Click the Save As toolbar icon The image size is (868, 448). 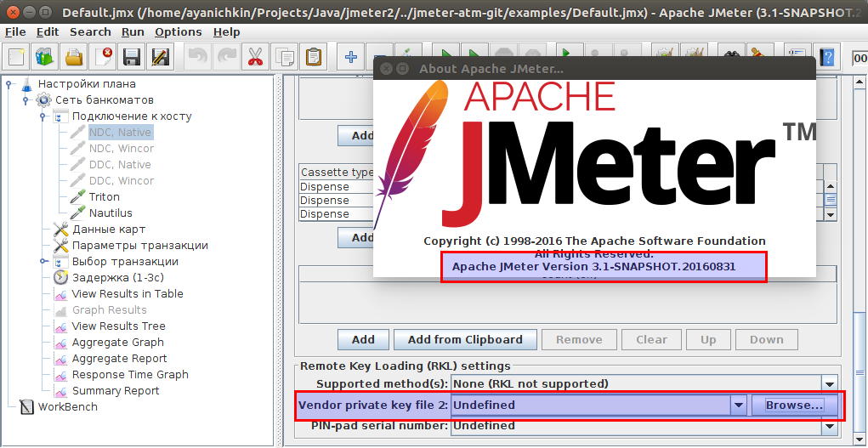coord(160,56)
